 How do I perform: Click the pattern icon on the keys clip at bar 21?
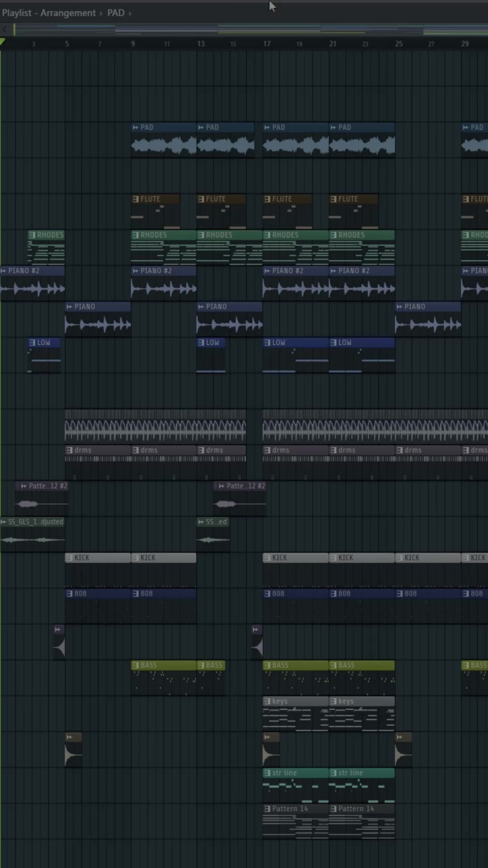point(333,701)
